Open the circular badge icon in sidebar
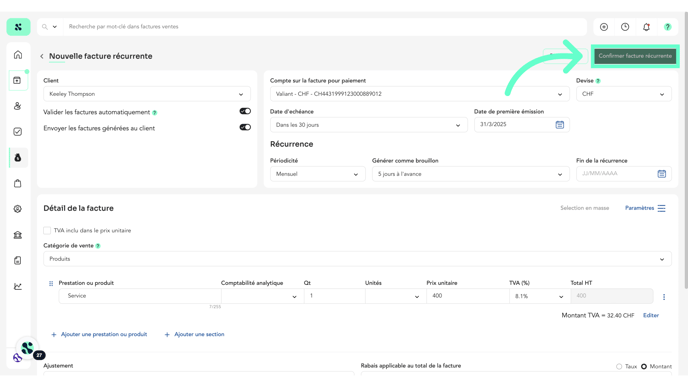The height and width of the screenshot is (387, 688). (x=18, y=209)
